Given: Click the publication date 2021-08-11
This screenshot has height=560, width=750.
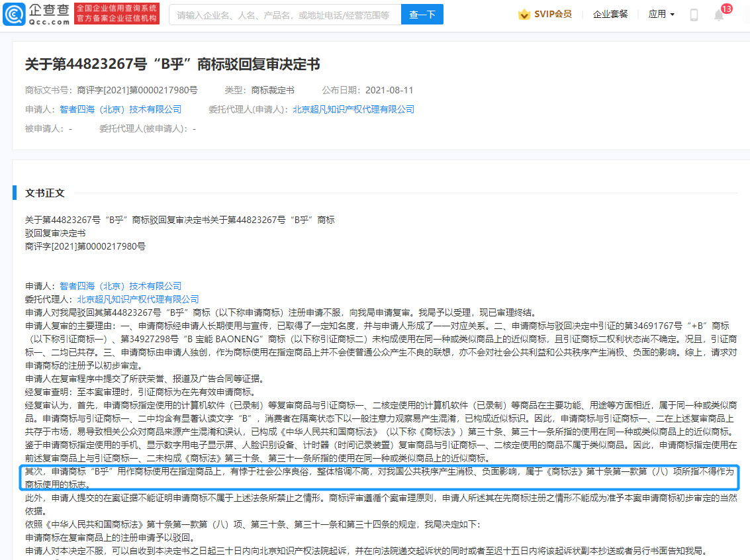Looking at the screenshot, I should pyautogui.click(x=389, y=90).
